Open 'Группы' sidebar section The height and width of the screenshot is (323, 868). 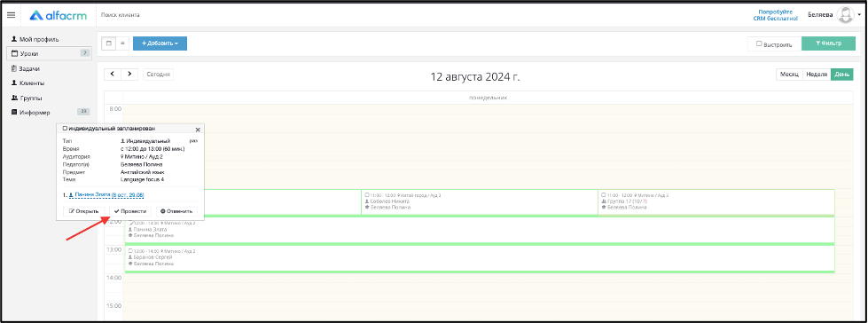pyautogui.click(x=27, y=98)
